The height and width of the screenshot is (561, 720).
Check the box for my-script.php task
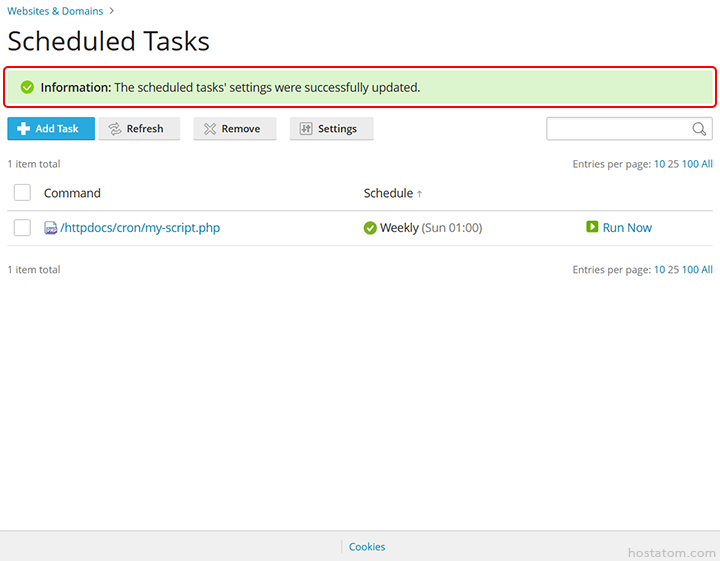(x=22, y=228)
